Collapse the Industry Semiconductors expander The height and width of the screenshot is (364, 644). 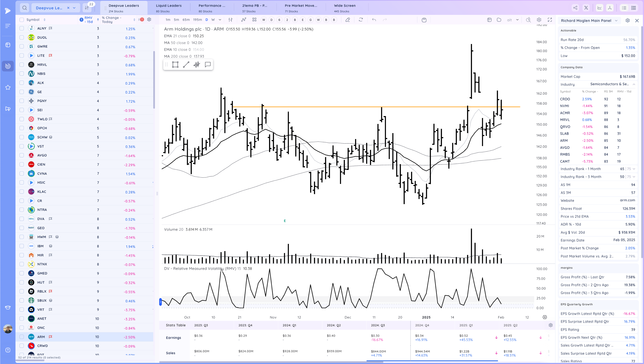tap(634, 85)
